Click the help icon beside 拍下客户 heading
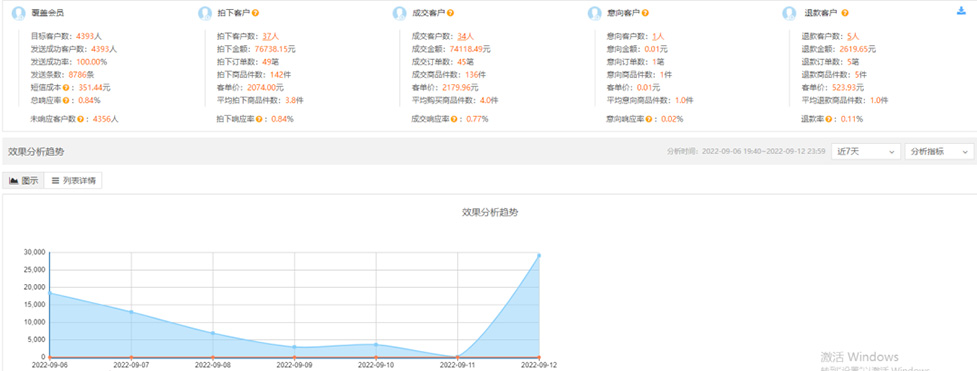This screenshot has width=977, height=371. click(x=255, y=12)
